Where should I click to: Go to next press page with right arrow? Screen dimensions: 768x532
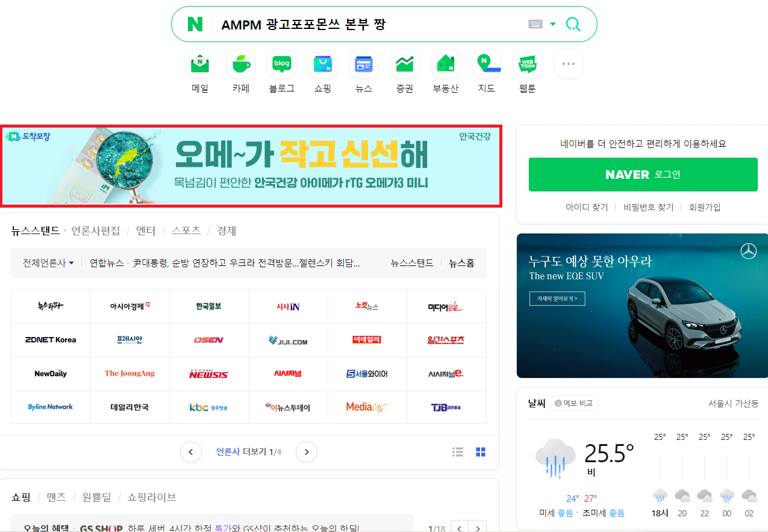tap(307, 452)
